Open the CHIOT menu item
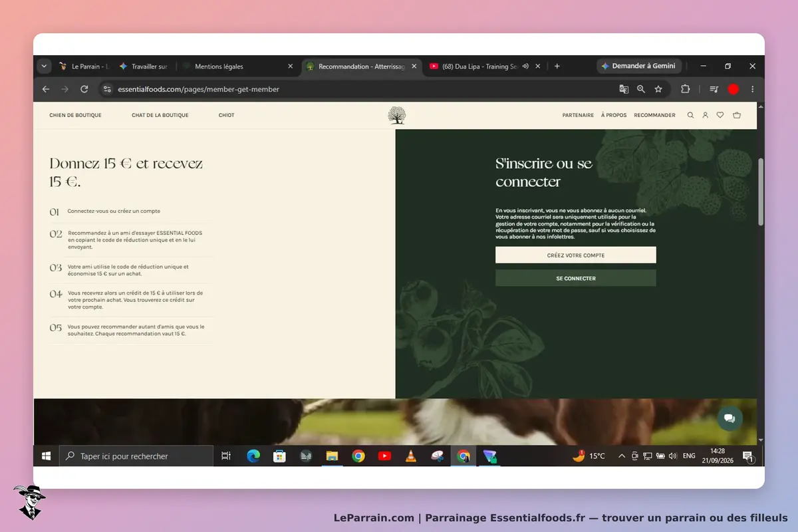 pyautogui.click(x=226, y=115)
